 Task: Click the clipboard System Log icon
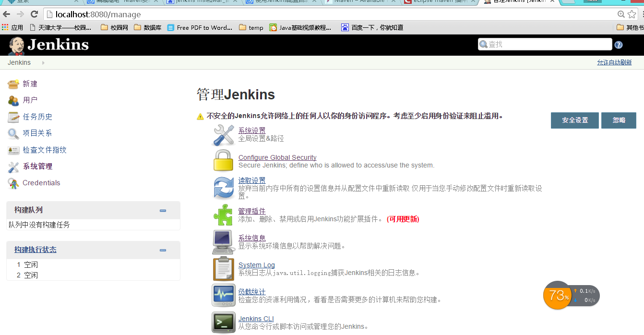(223, 269)
